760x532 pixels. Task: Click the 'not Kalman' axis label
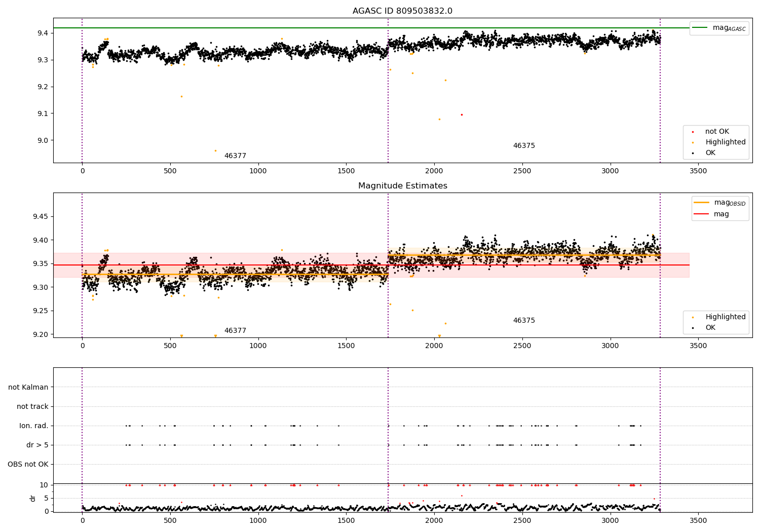pyautogui.click(x=28, y=388)
